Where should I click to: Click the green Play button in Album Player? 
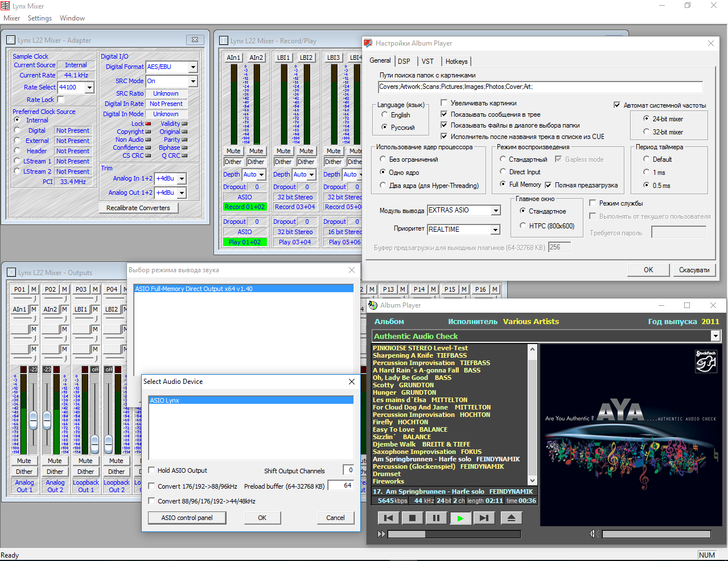(x=460, y=518)
